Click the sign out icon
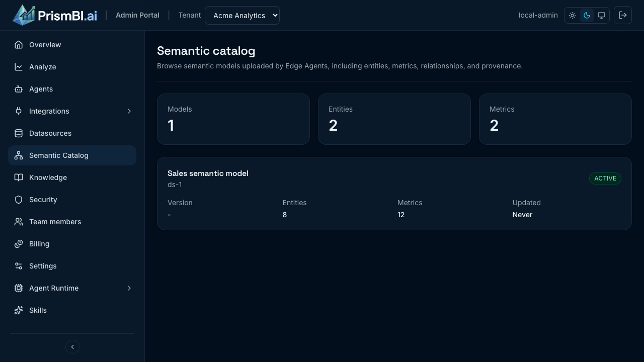The image size is (644, 362). [623, 15]
